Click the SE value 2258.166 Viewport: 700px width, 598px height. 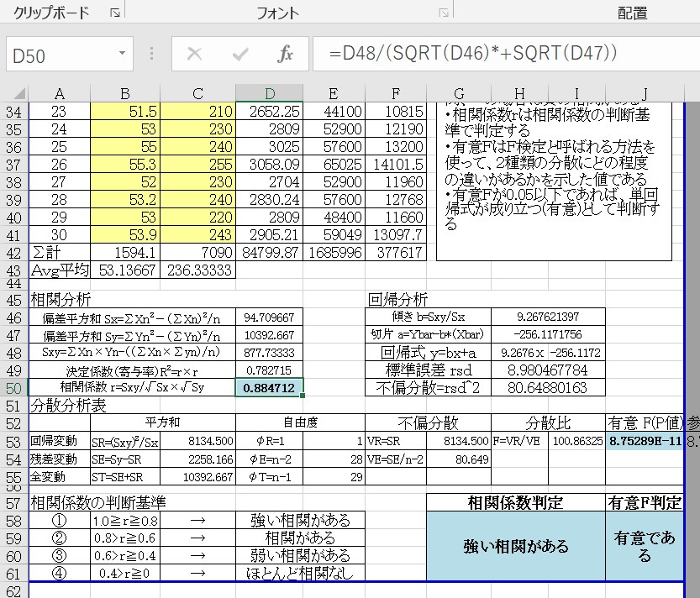click(x=197, y=459)
